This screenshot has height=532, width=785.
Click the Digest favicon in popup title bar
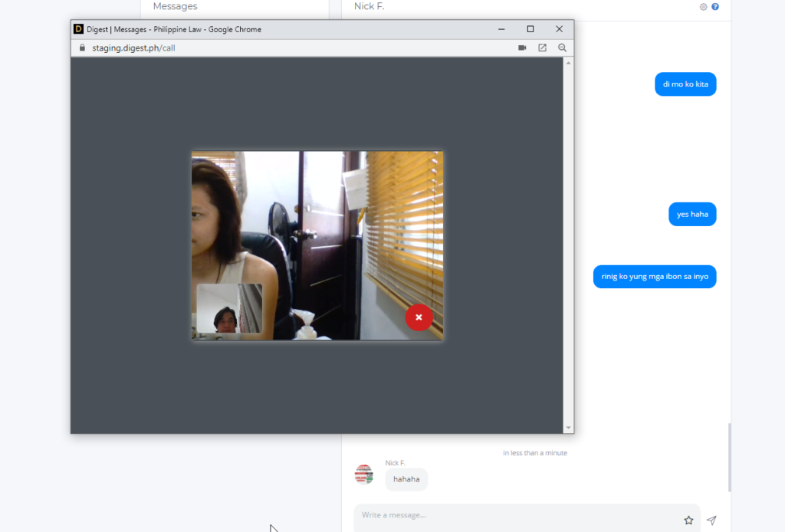tap(79, 29)
